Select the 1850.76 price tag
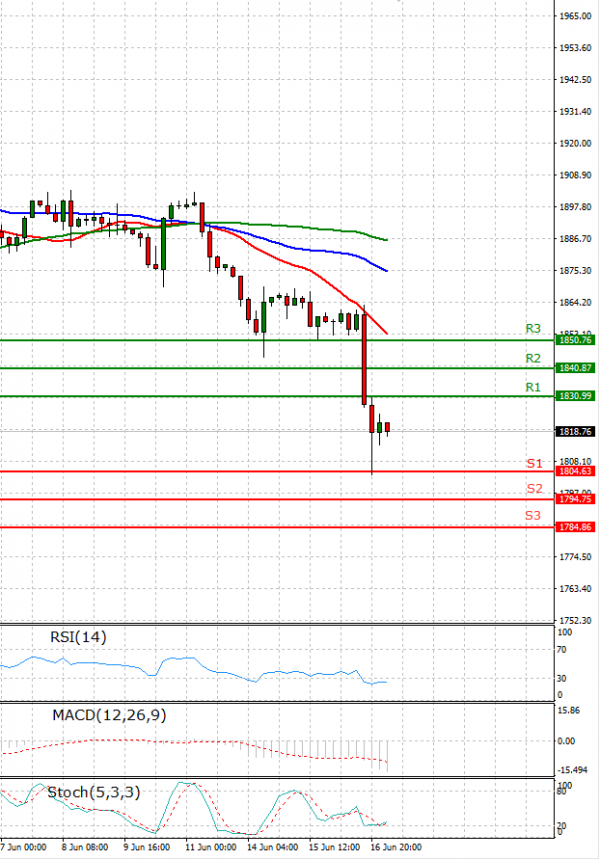Image resolution: width=600 pixels, height=860 pixels. point(575,340)
